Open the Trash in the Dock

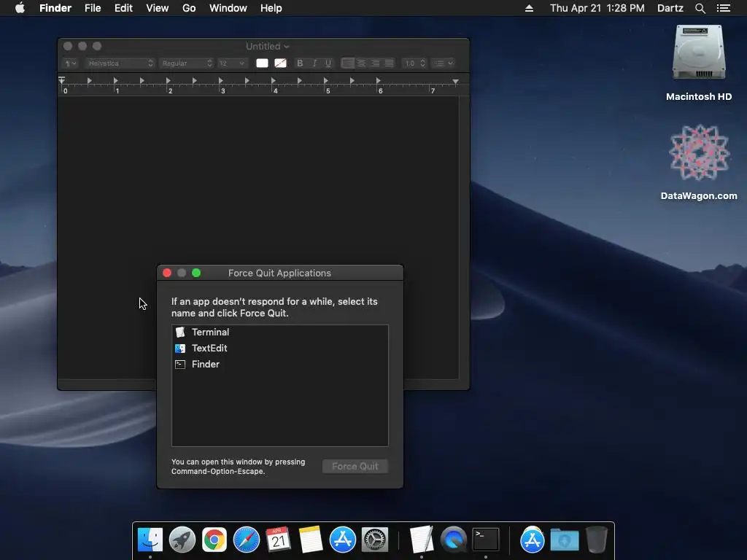point(597,540)
